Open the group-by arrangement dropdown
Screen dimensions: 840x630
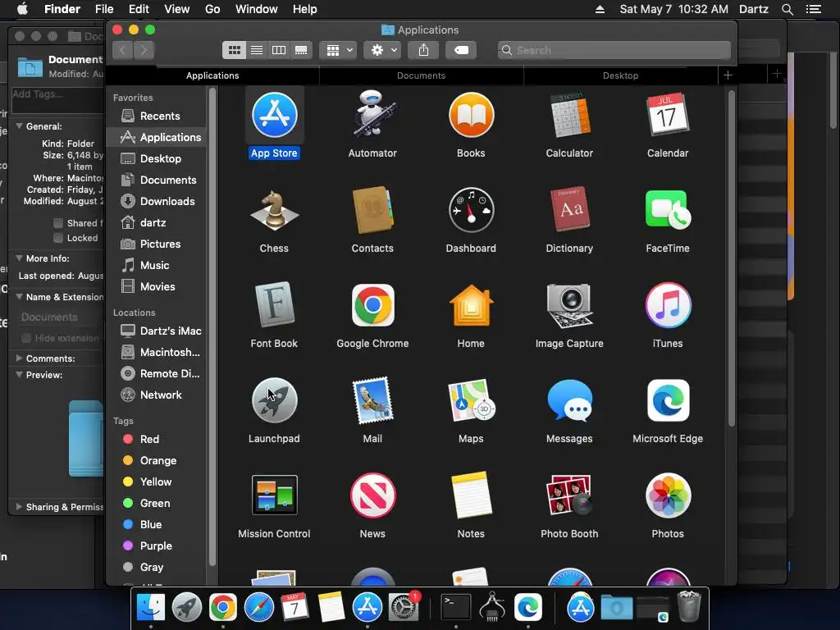point(339,50)
